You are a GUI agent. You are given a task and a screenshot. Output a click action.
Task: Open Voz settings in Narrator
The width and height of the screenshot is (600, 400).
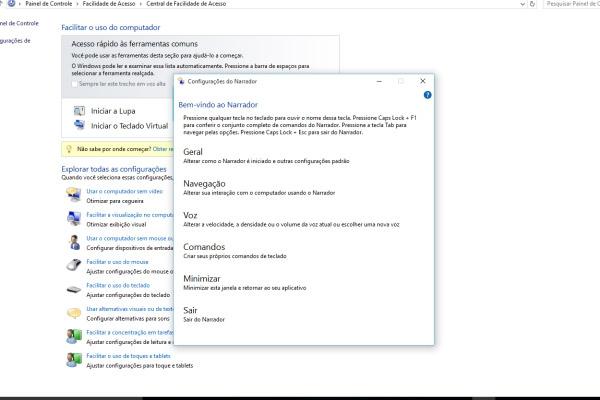coord(190,215)
